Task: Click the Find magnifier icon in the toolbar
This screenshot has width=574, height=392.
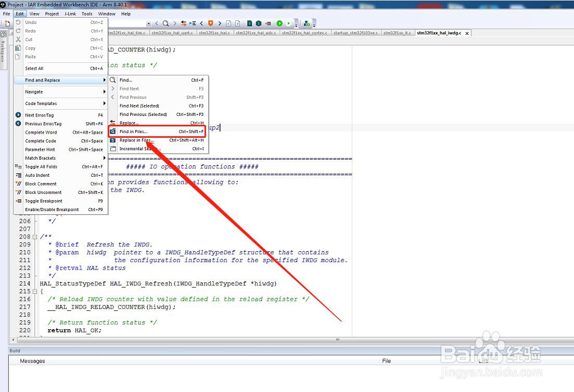Action: coord(165,23)
